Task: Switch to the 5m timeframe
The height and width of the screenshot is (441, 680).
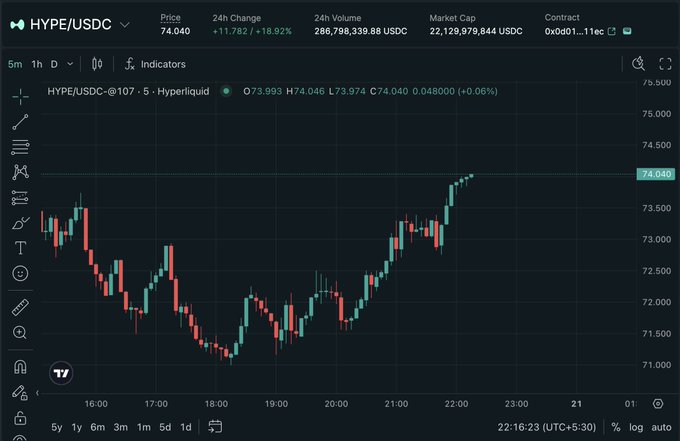Action: coord(15,64)
